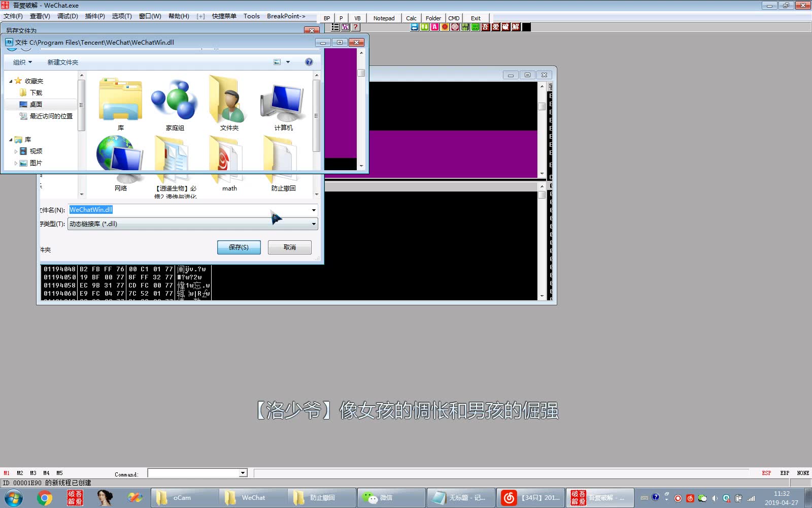
Task: Open the 家庭组 homegroup icon
Action: tap(175, 104)
